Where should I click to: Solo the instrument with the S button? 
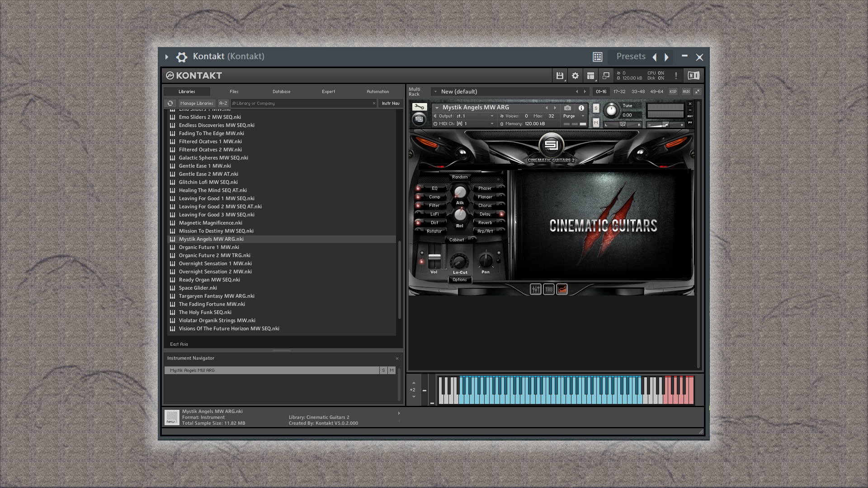click(596, 108)
